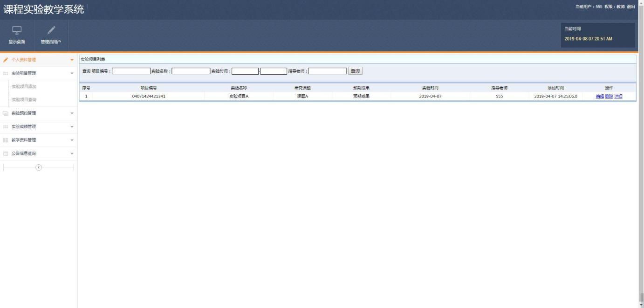Click the 详细 link in row 1

618,97
